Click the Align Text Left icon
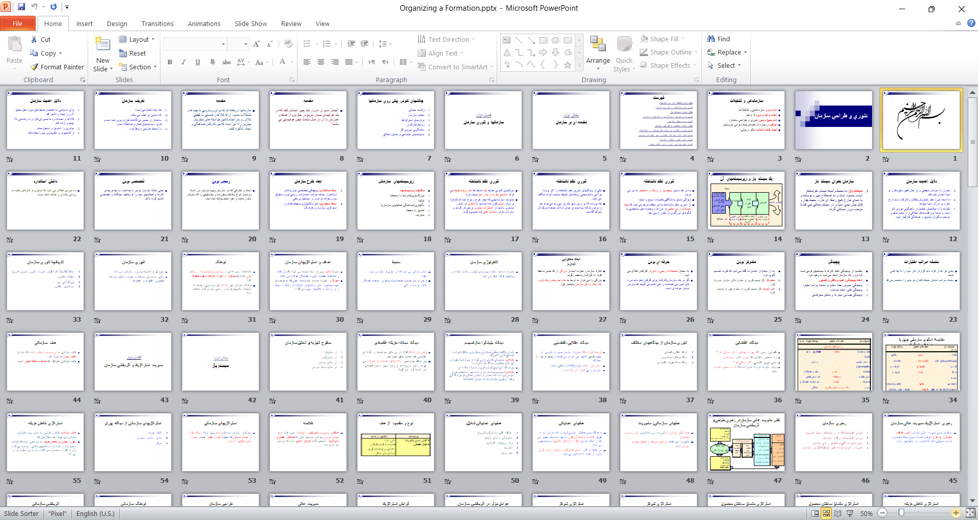This screenshot has width=980, height=520. [x=307, y=62]
